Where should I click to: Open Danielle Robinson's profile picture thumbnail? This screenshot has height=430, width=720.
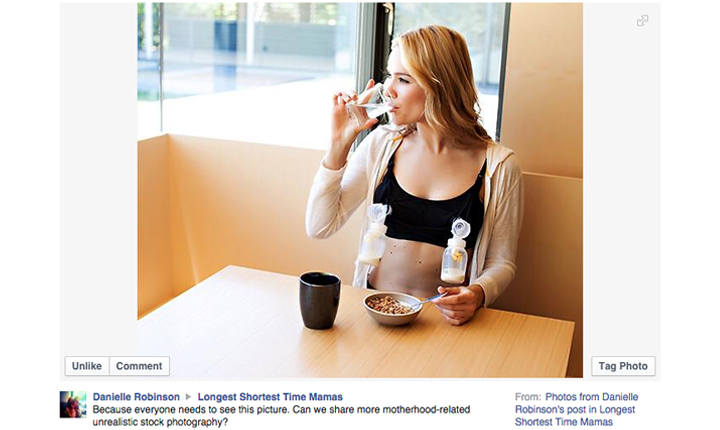(73, 404)
